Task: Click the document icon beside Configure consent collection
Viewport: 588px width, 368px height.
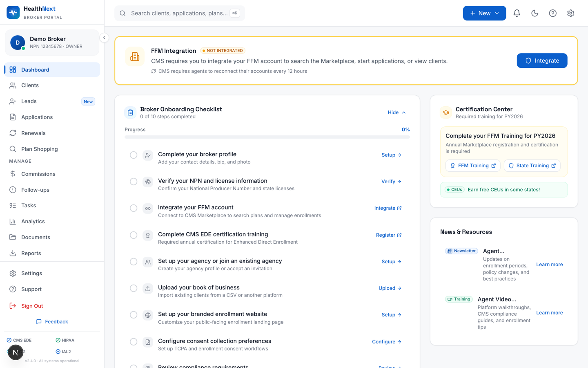Action: [x=148, y=342]
